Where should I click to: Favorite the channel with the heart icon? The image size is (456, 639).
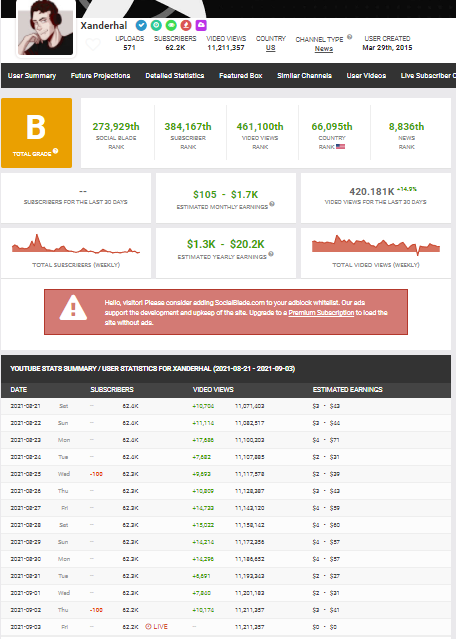coord(93,44)
